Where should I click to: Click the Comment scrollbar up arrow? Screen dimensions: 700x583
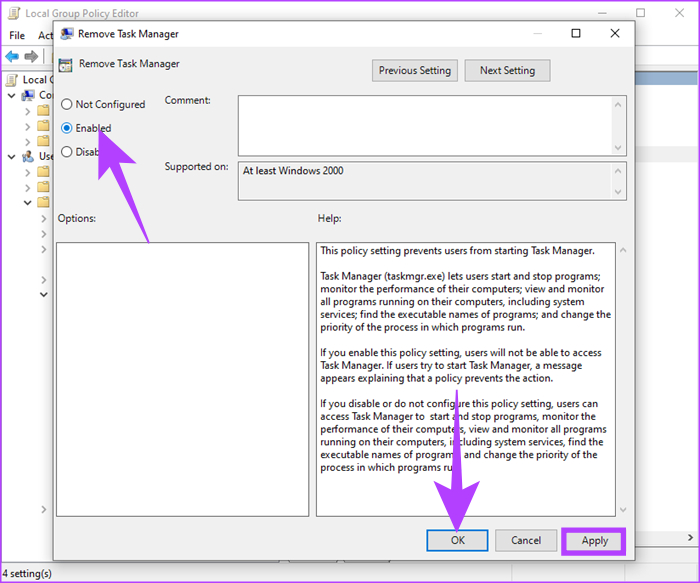pos(618,105)
